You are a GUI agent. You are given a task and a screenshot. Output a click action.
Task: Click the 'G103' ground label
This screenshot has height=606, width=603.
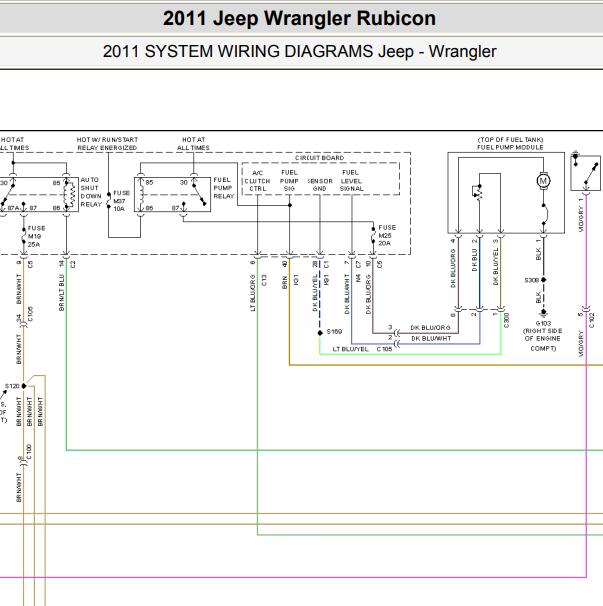[543, 323]
